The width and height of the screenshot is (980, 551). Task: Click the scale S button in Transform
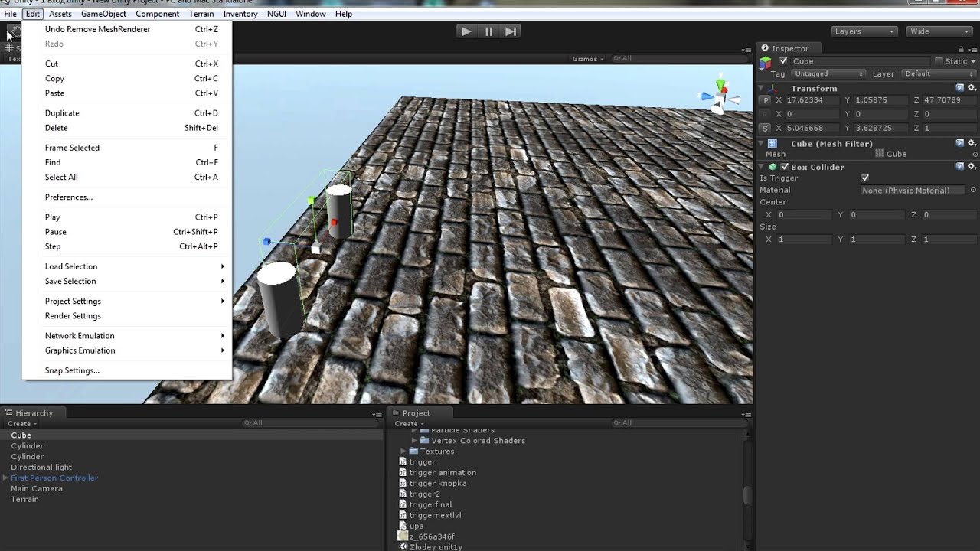pos(765,128)
